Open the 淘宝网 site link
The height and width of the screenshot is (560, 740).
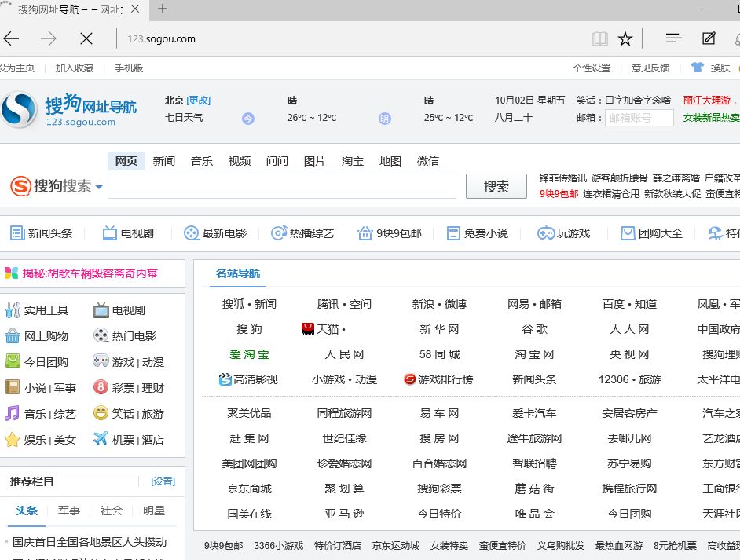click(x=534, y=354)
